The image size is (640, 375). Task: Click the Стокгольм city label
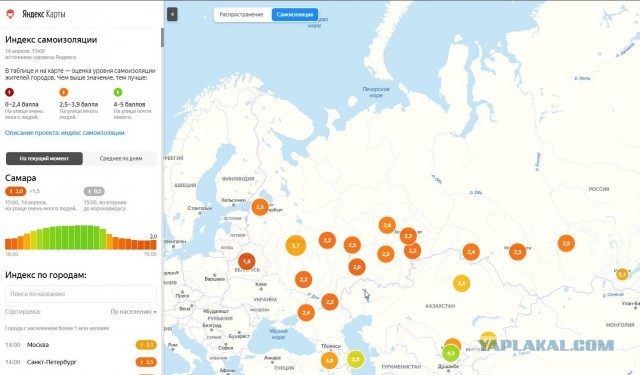[200, 208]
